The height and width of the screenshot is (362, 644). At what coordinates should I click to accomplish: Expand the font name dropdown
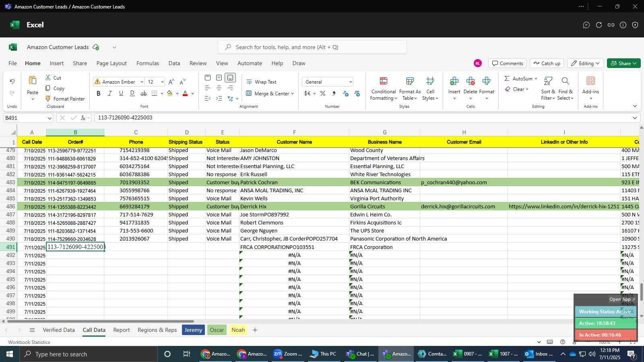(142, 82)
